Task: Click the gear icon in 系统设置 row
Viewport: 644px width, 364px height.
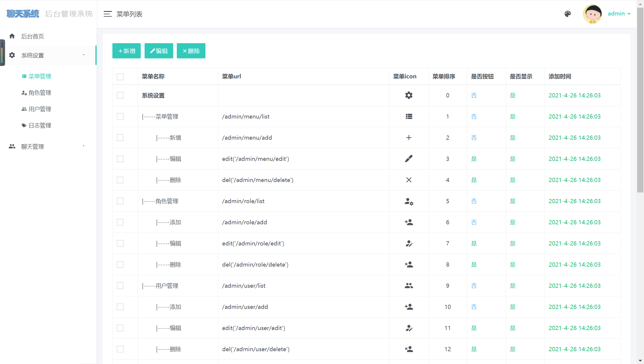Action: coord(409,95)
